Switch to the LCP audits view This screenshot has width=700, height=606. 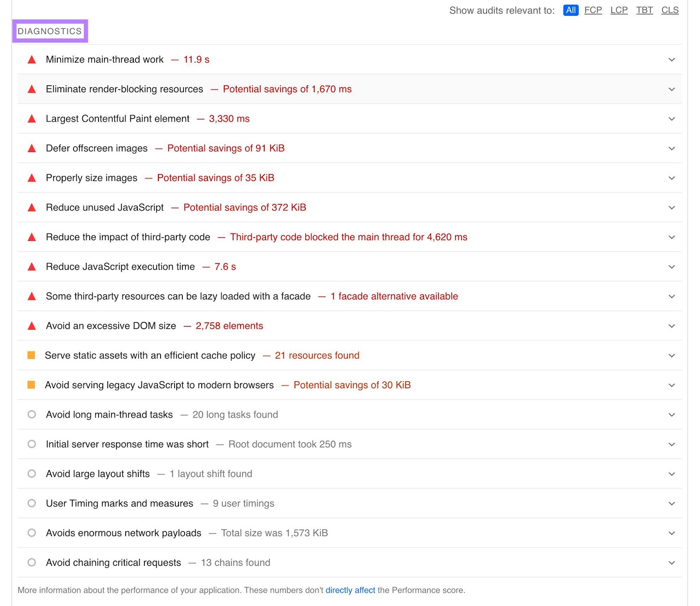619,10
